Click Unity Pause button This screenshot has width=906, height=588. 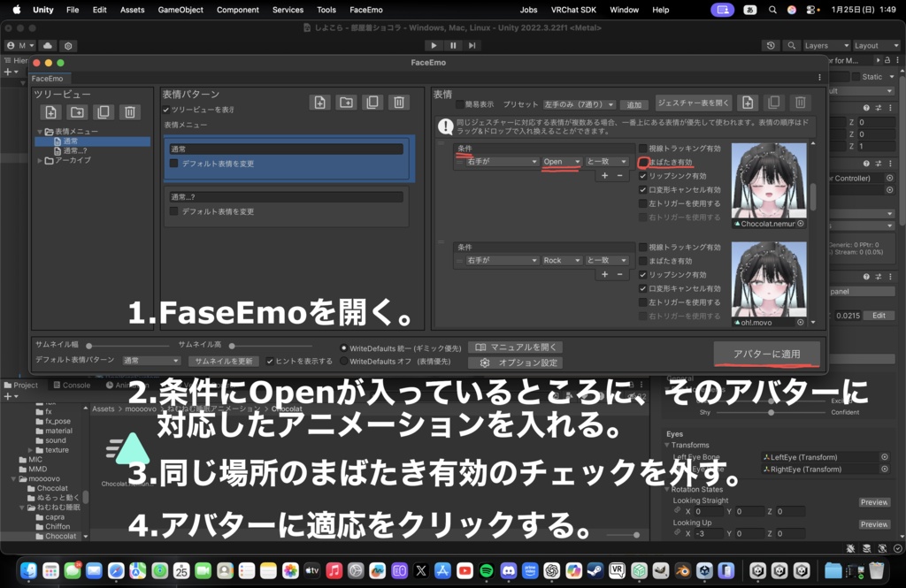(453, 46)
